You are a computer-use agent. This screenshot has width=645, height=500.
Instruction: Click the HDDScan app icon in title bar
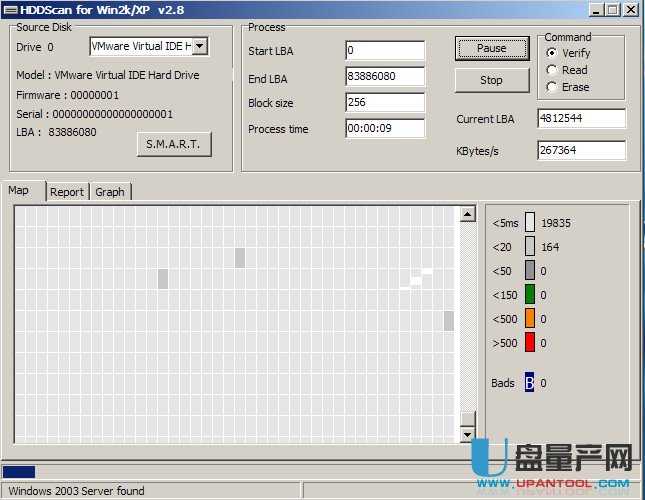pyautogui.click(x=9, y=9)
